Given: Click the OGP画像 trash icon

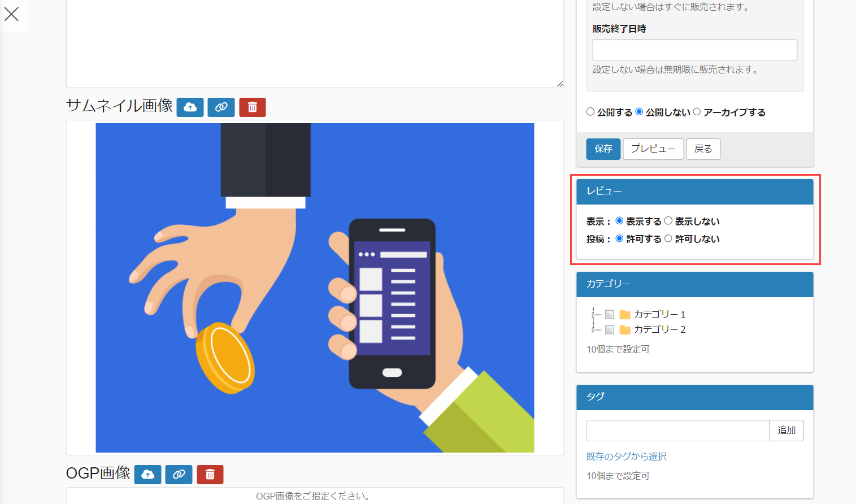Looking at the screenshot, I should [x=210, y=475].
